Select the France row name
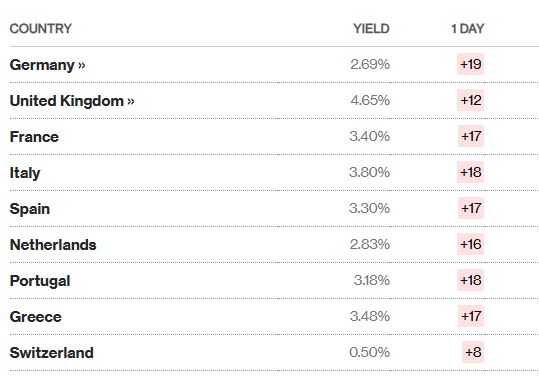Image resolution: width=539 pixels, height=389 pixels. tap(34, 137)
